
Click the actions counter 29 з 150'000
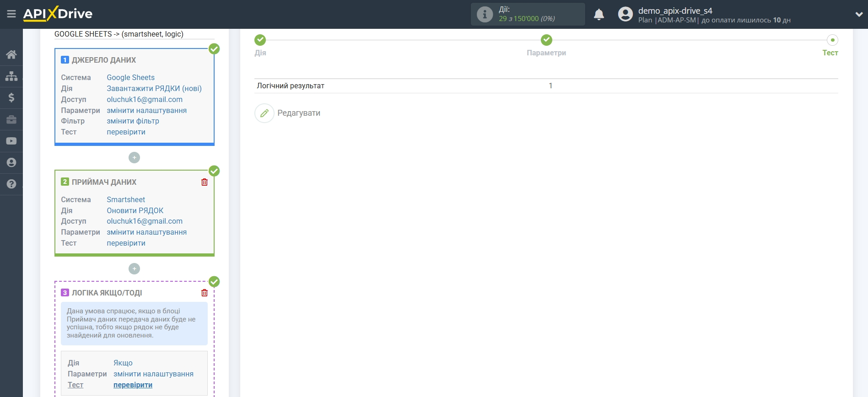coord(527,19)
